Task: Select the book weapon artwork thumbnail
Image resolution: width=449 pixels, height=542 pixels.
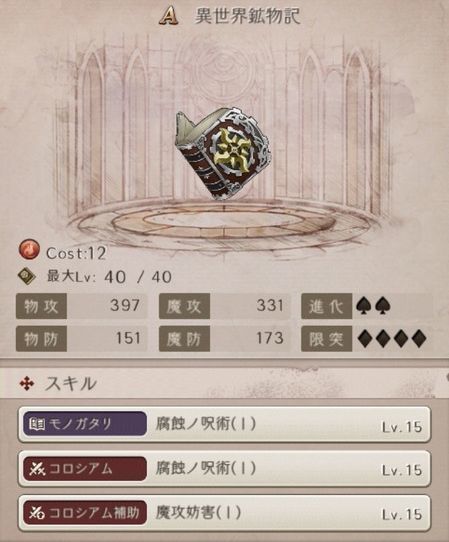Action: (x=222, y=154)
